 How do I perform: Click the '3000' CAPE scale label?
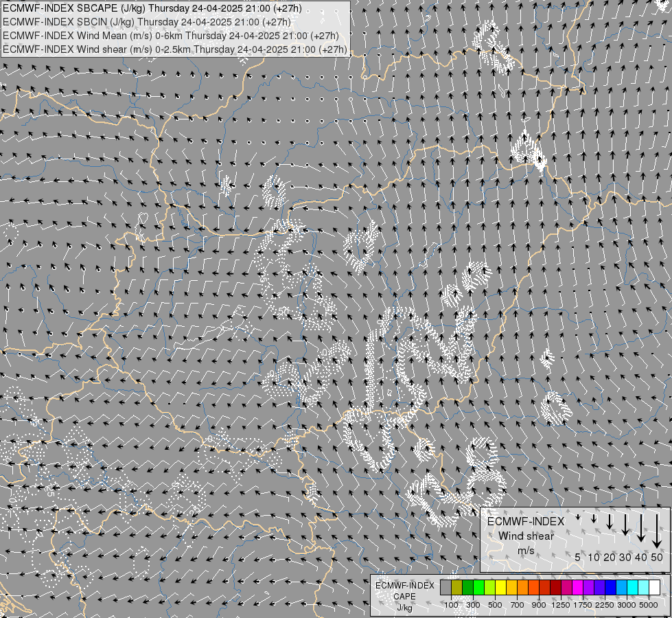click(x=626, y=605)
